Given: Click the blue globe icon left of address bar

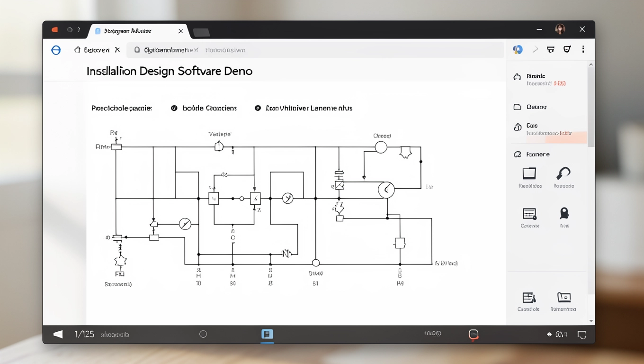Looking at the screenshot, I should pos(56,50).
